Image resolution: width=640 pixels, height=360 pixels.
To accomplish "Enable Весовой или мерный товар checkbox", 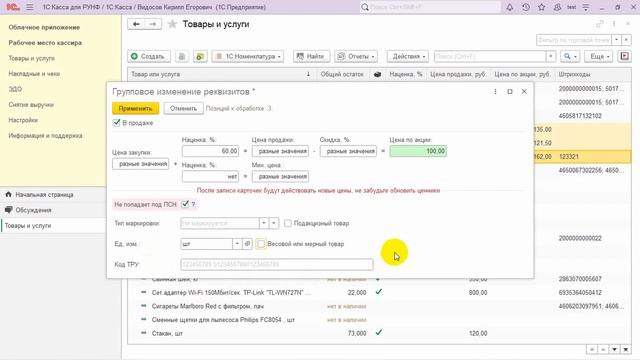I will [x=261, y=244].
